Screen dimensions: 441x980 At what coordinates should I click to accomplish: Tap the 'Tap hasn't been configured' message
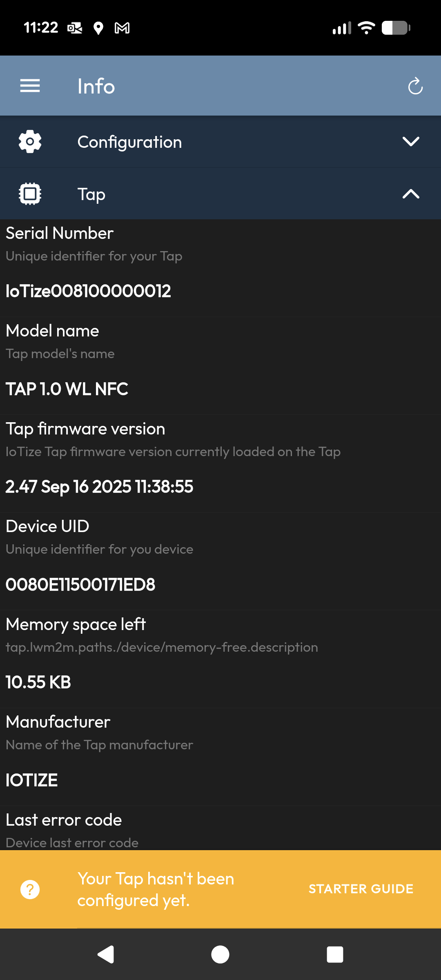point(156,889)
